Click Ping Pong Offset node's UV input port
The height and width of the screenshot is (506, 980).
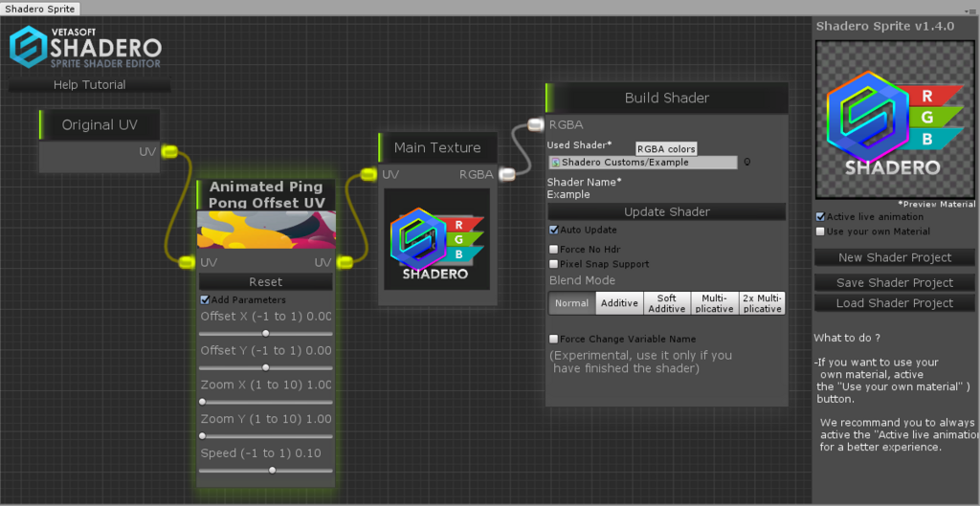(x=187, y=262)
